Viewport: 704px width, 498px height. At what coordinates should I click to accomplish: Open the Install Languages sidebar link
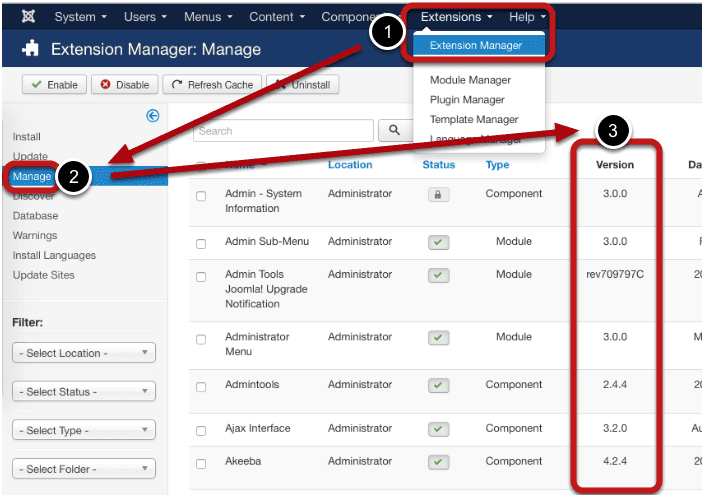[x=54, y=255]
